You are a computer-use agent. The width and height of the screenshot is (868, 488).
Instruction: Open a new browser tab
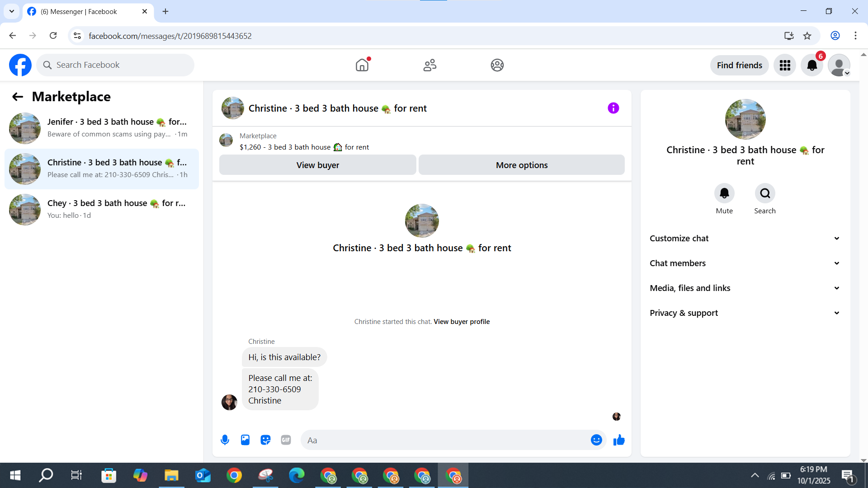pos(165,12)
